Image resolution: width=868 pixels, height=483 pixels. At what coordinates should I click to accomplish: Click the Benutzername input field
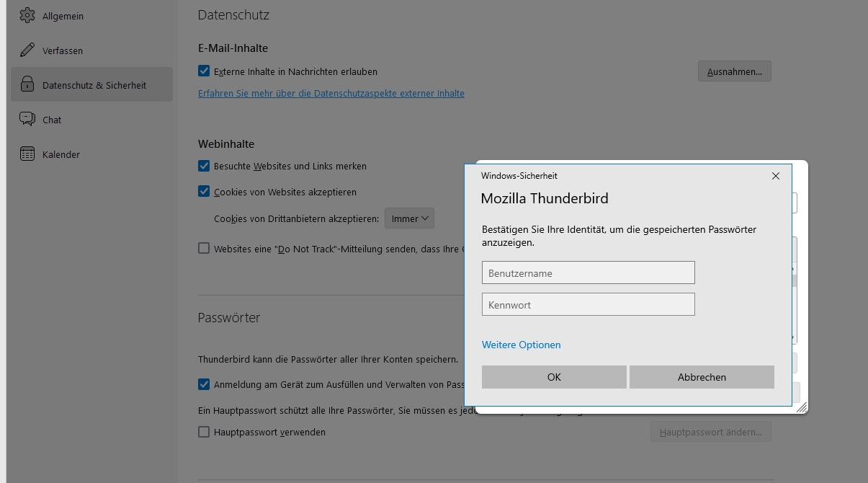(x=588, y=272)
